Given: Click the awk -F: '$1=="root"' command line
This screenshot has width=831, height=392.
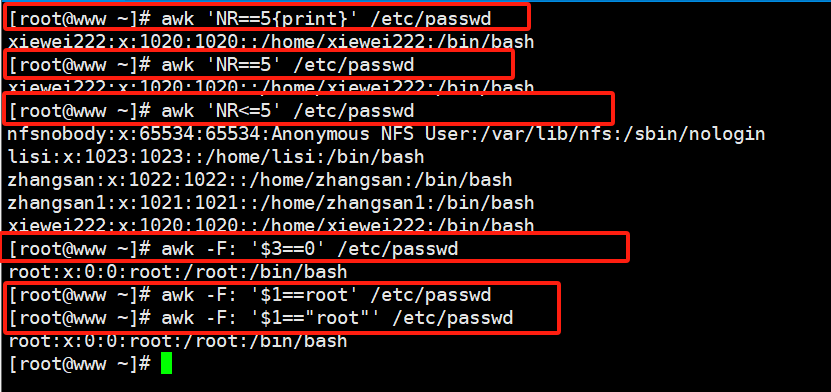Looking at the screenshot, I should [x=261, y=317].
